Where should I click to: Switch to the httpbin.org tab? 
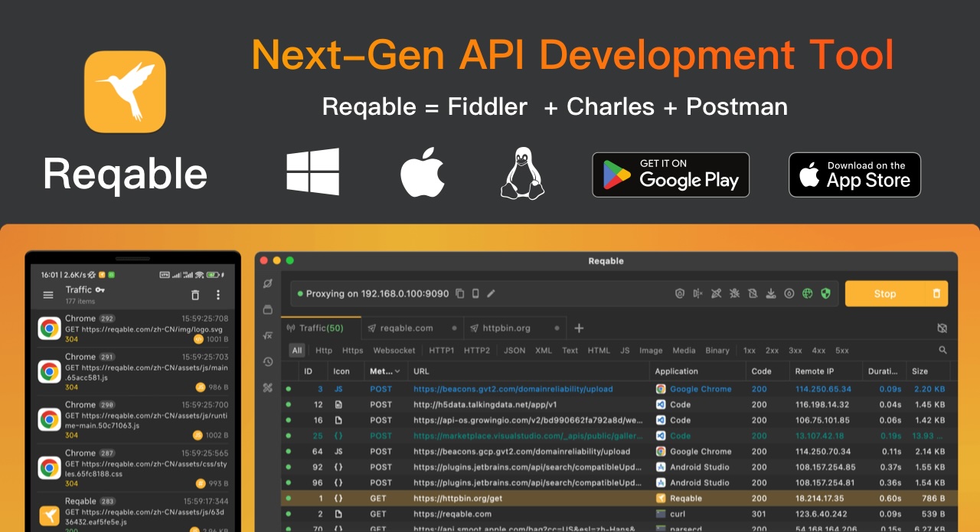coord(507,328)
